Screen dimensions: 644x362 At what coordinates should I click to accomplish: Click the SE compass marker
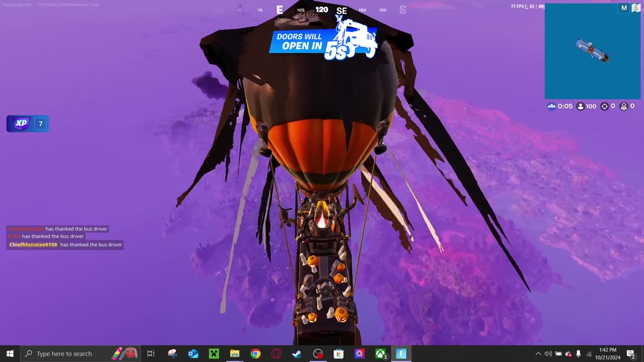(x=342, y=11)
